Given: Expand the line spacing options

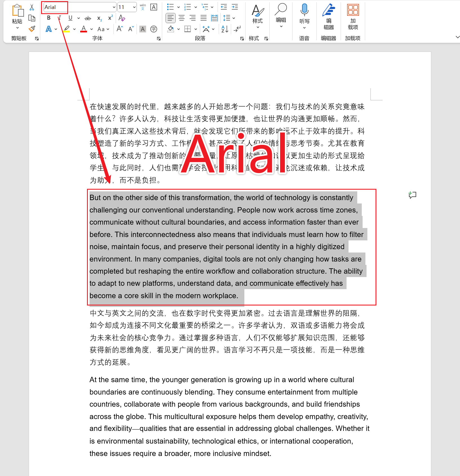Looking at the screenshot, I should pos(233,18).
